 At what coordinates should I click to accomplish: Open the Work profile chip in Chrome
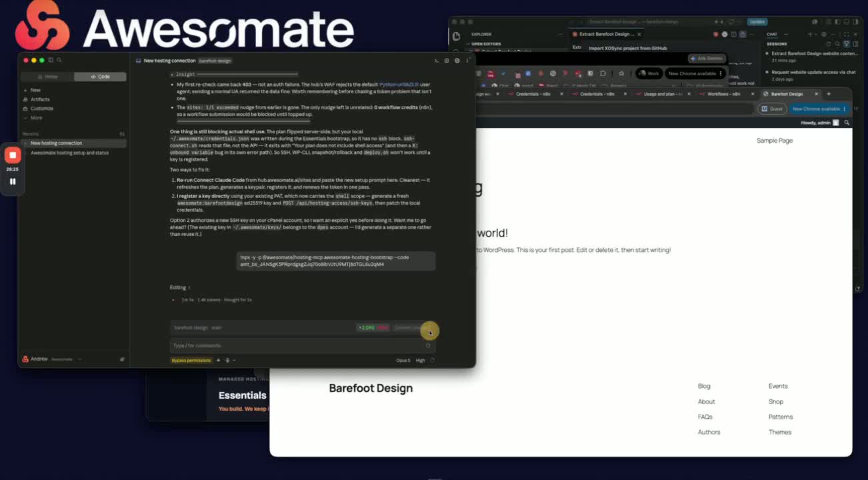(x=649, y=73)
